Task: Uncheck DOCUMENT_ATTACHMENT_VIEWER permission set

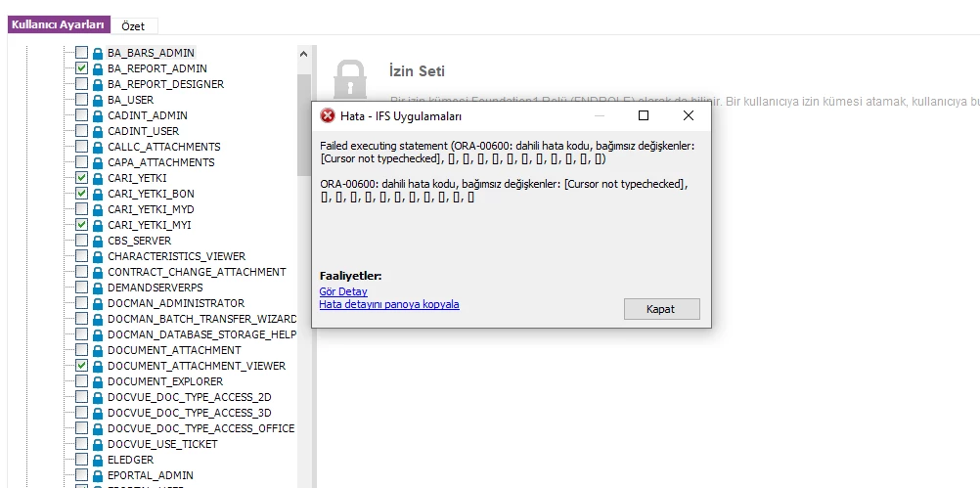Action: pyautogui.click(x=82, y=366)
